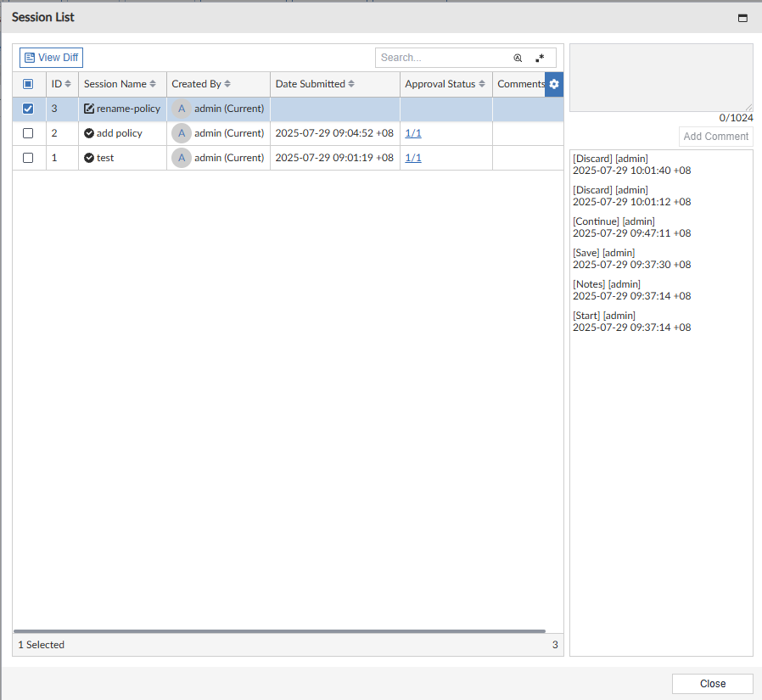Toggle the regex search icon
762x700 pixels.
point(540,58)
